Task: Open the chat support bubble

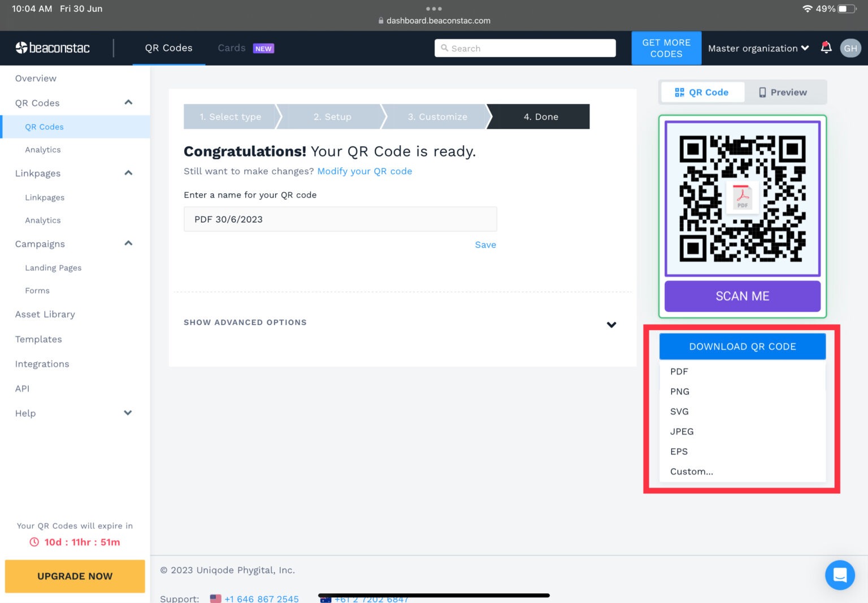Action: coord(840,575)
